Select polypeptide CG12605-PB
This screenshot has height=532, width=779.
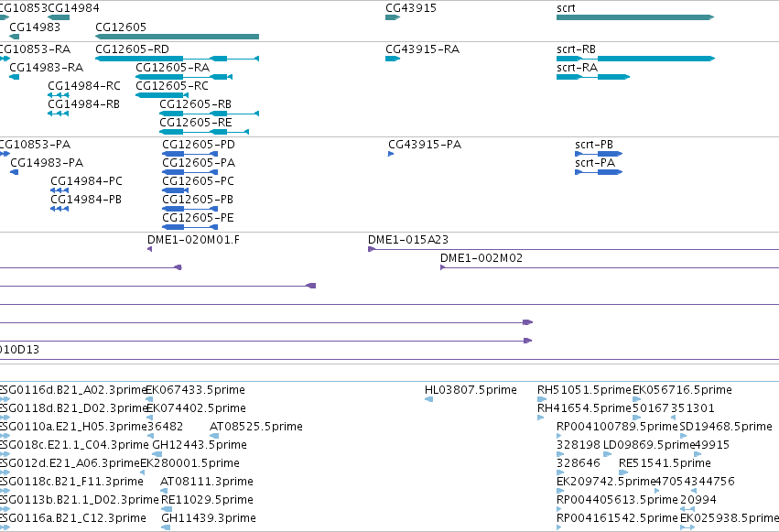pos(189,209)
